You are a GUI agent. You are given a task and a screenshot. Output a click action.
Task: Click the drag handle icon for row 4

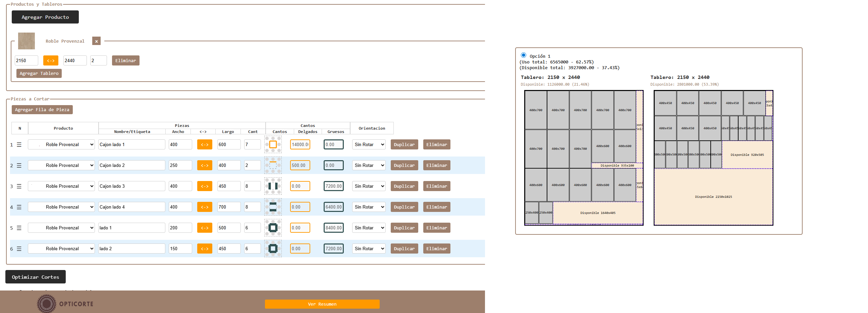19,207
